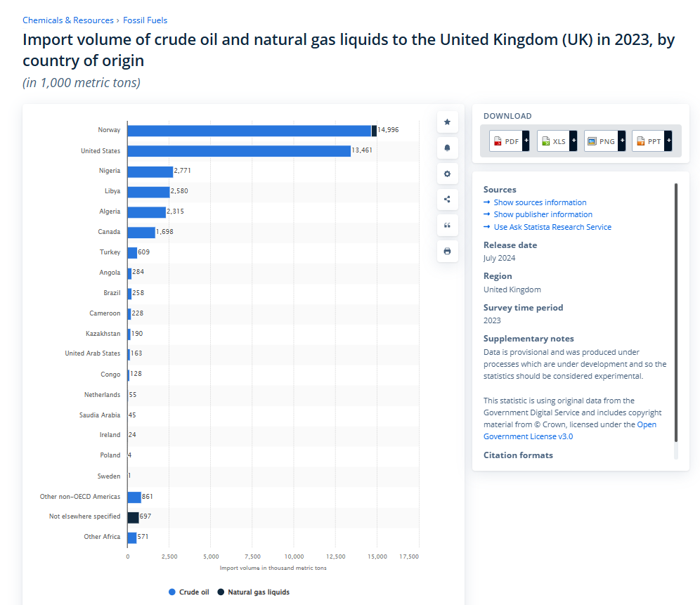Expand the Citation formats section

[518, 455]
